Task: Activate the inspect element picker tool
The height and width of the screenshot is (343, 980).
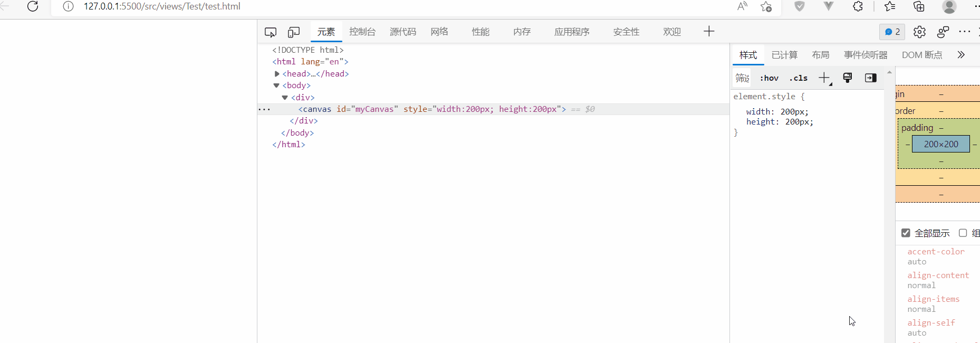Action: tap(271, 32)
